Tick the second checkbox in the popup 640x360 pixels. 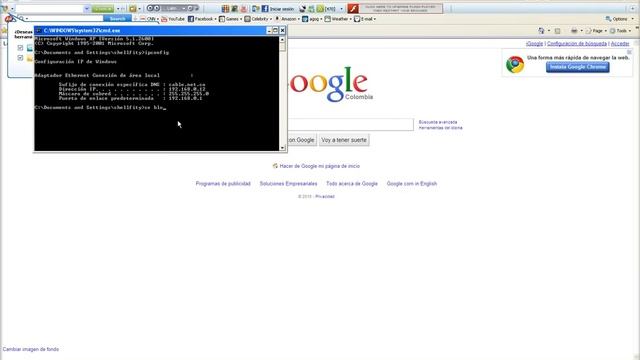click(x=20, y=58)
